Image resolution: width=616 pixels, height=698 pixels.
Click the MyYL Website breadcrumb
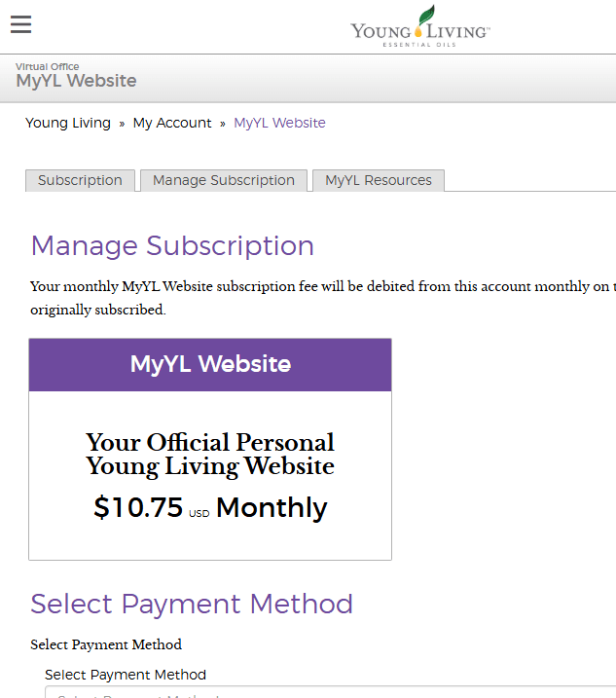(279, 123)
